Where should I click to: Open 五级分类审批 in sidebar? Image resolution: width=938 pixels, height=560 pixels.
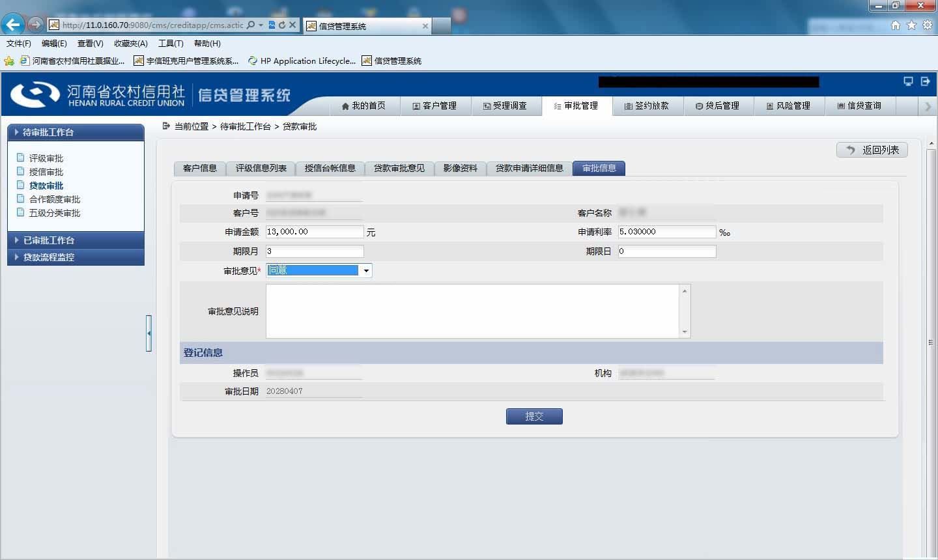(x=54, y=213)
